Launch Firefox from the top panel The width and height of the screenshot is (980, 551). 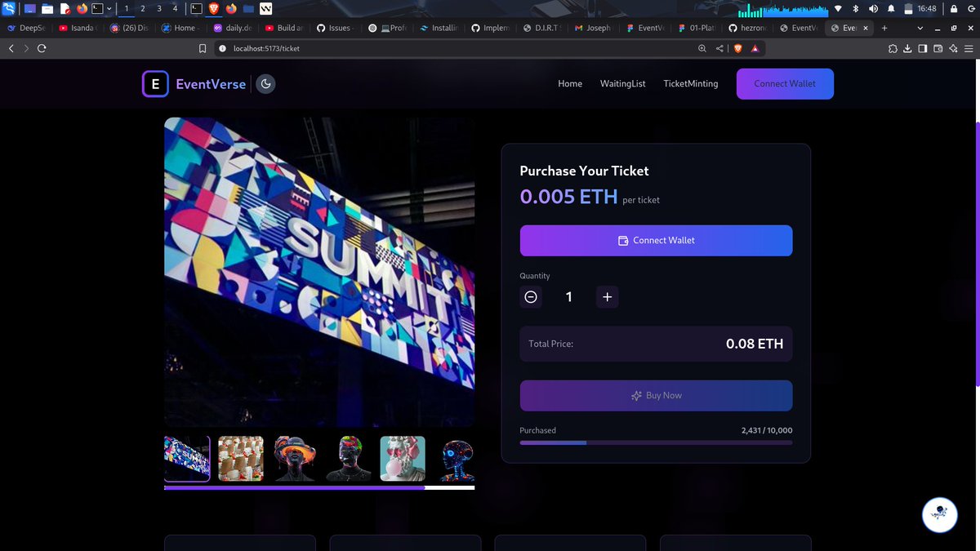coord(82,9)
